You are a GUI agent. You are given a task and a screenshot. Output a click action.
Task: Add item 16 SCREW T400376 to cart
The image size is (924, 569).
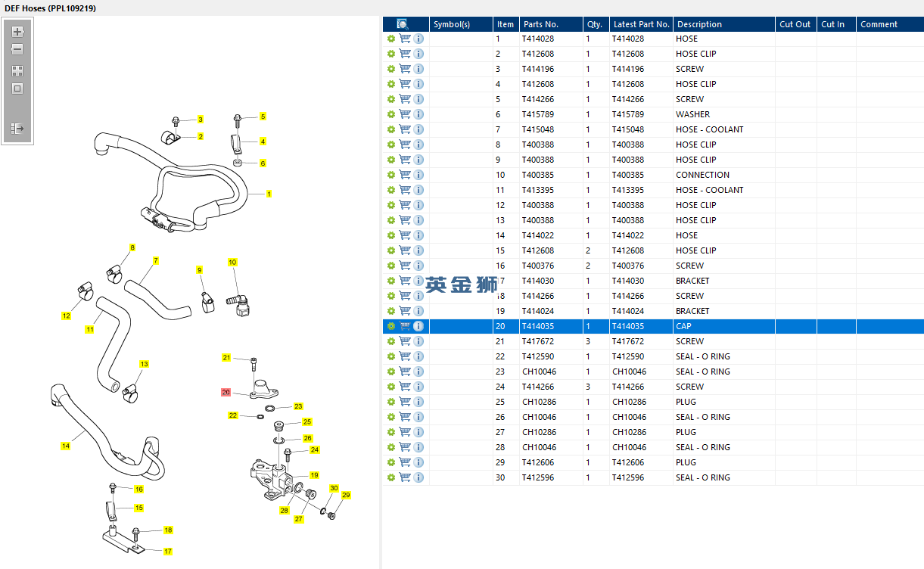(405, 266)
